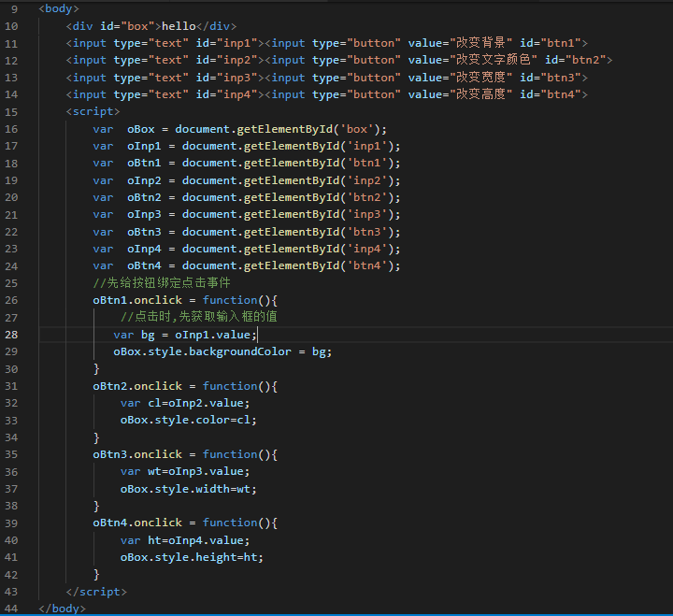Image resolution: width=673 pixels, height=616 pixels.
Task: Click oBtn1.onclick assignment
Action: point(185,300)
